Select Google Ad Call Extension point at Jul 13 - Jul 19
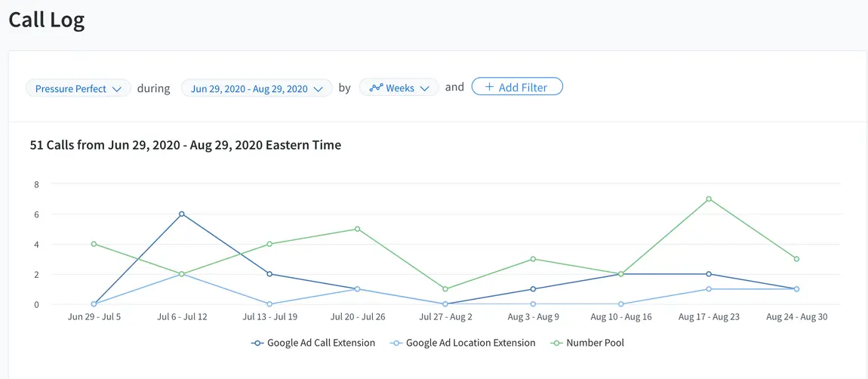The width and height of the screenshot is (868, 379). coord(269,274)
